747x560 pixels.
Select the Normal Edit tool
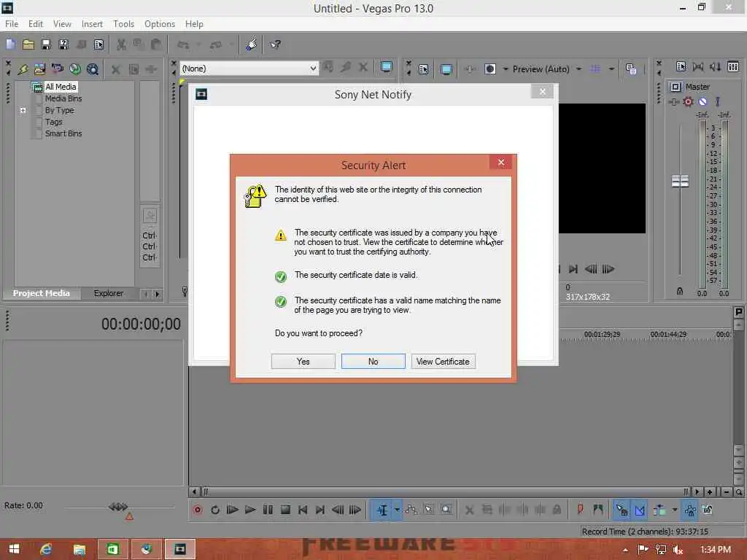point(382,510)
